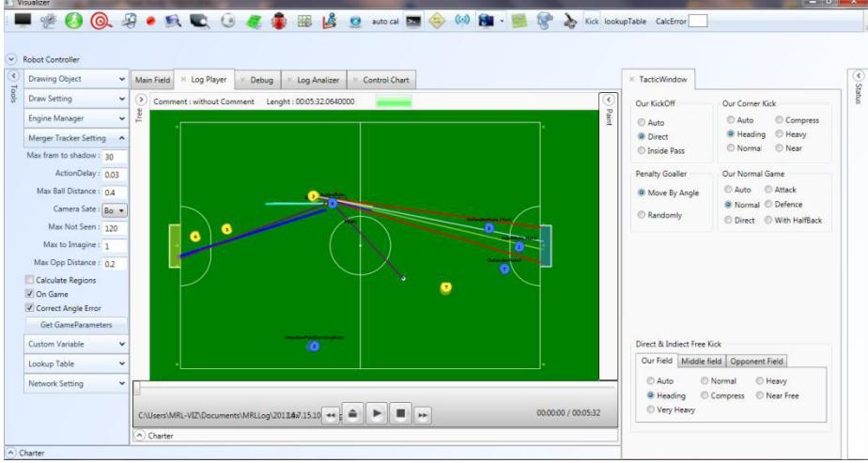Click the auto cal toolbar button
Viewport: 868px width, 463px height.
(385, 22)
